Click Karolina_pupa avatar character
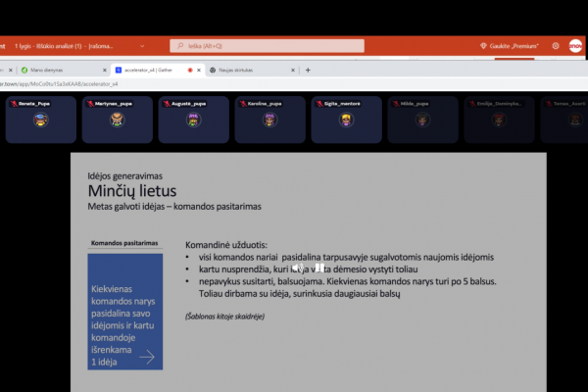This screenshot has width=588, height=392. (270, 120)
